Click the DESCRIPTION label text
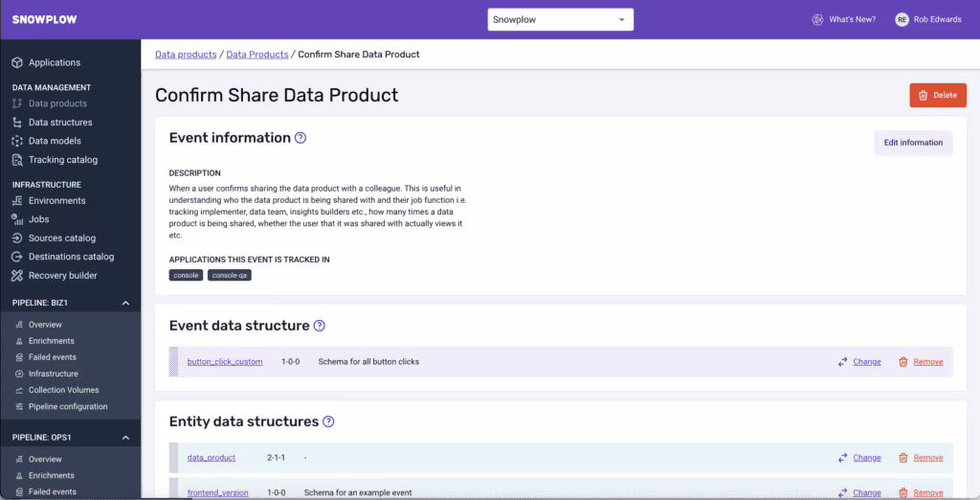 [195, 172]
